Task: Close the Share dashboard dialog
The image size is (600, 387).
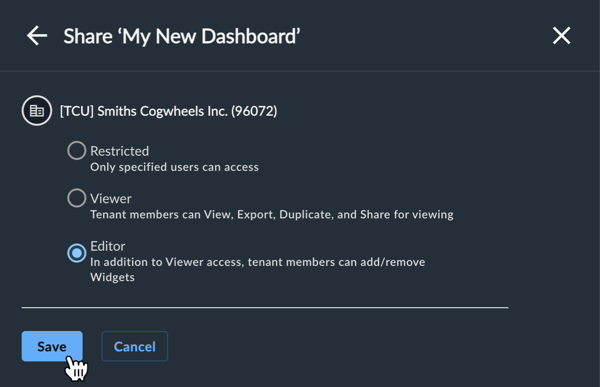Action: (x=561, y=36)
